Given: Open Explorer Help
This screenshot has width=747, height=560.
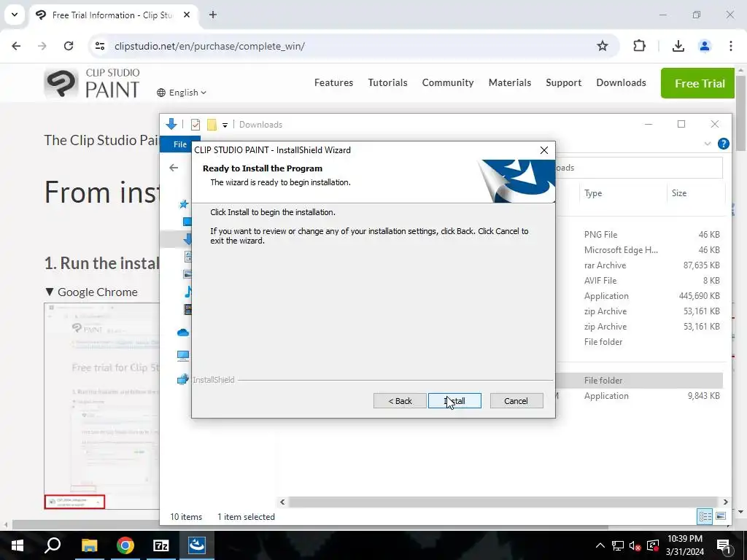Looking at the screenshot, I should (723, 144).
